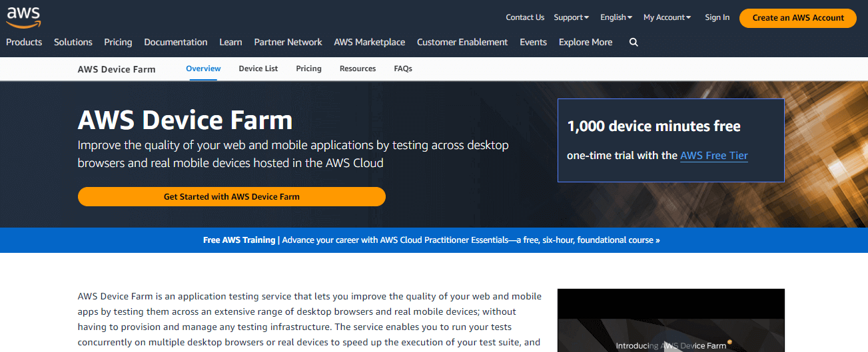Image resolution: width=868 pixels, height=352 pixels.
Task: Click the AWS Device Farm subnav title
Action: (x=117, y=69)
